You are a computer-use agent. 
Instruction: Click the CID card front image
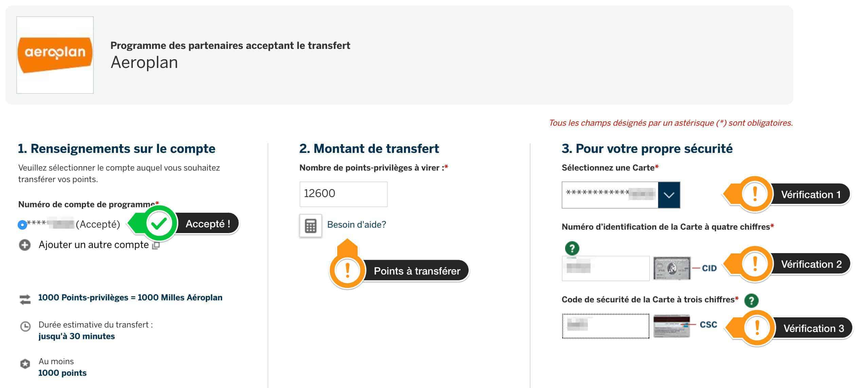point(672,268)
